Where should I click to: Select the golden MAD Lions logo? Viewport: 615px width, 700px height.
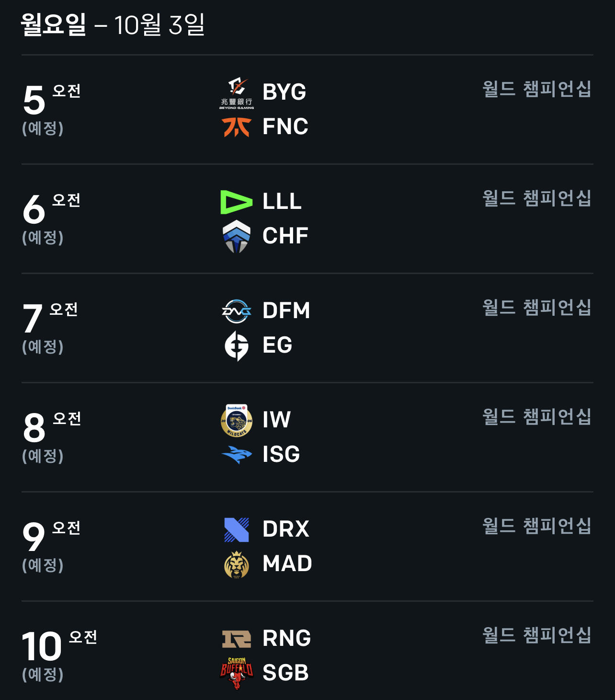coord(237,564)
